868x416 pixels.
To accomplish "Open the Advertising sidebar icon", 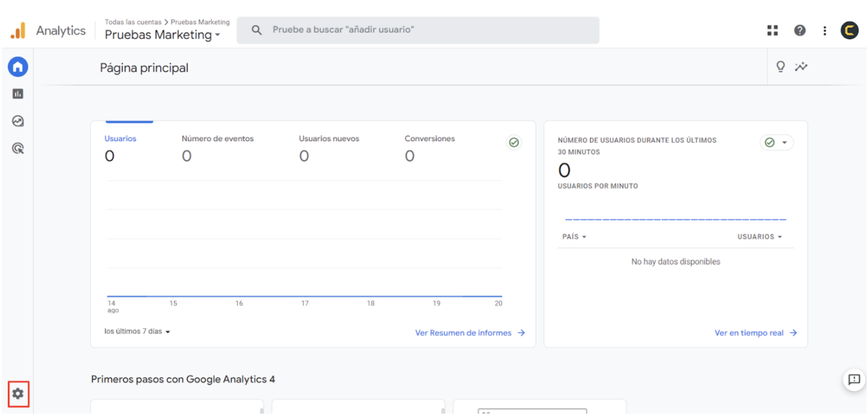I will (x=18, y=148).
